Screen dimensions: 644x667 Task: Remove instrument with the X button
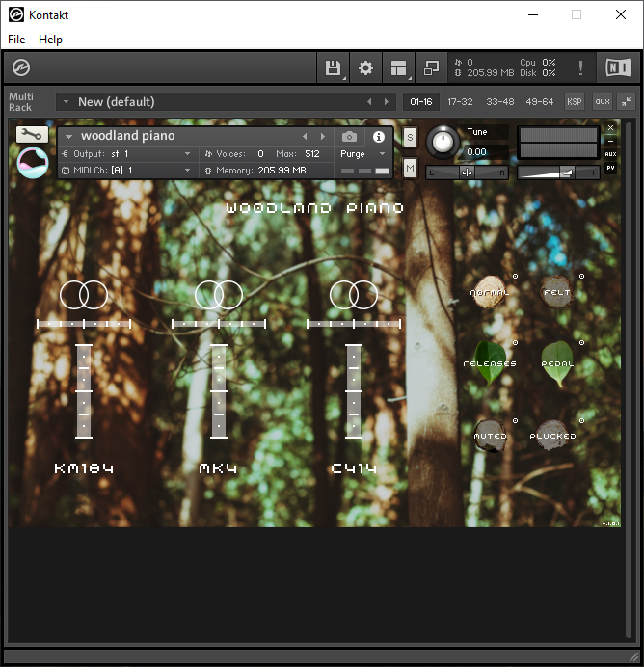[610, 127]
